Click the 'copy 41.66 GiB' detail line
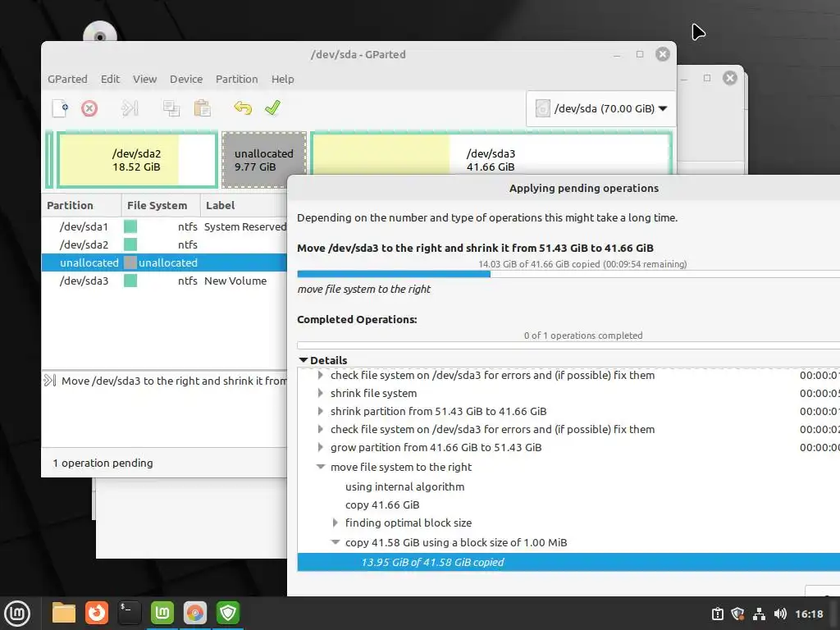 click(x=382, y=505)
